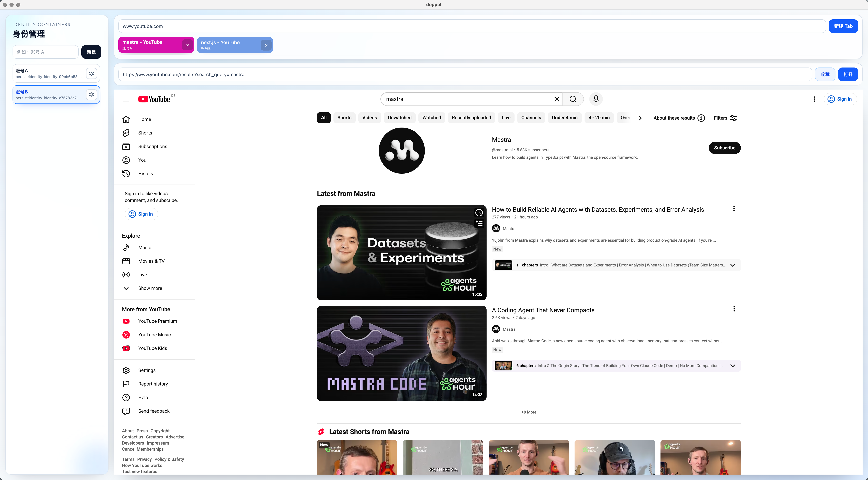Image resolution: width=868 pixels, height=480 pixels.
Task: Open the YouTube hamburger guide menu
Action: coord(126,99)
